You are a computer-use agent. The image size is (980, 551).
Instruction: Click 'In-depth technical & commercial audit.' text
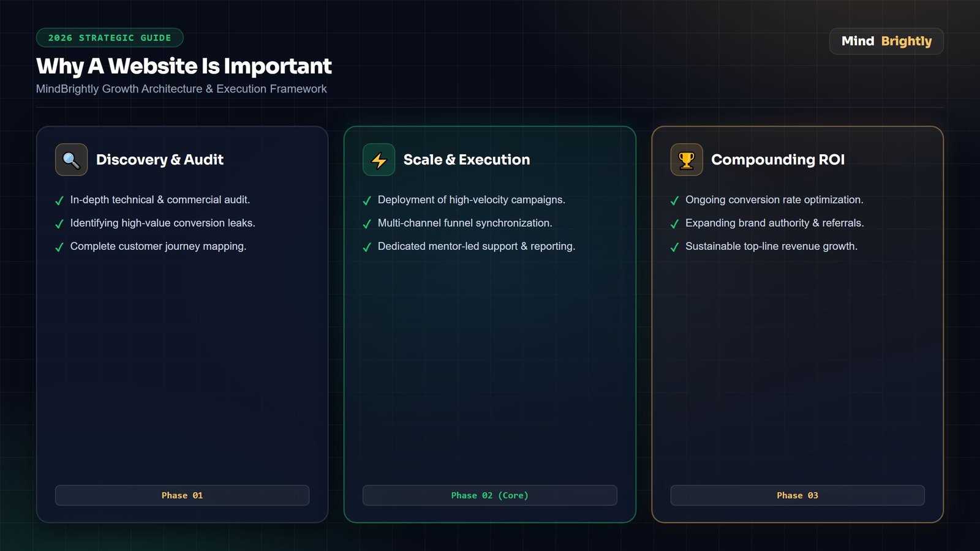pyautogui.click(x=160, y=200)
